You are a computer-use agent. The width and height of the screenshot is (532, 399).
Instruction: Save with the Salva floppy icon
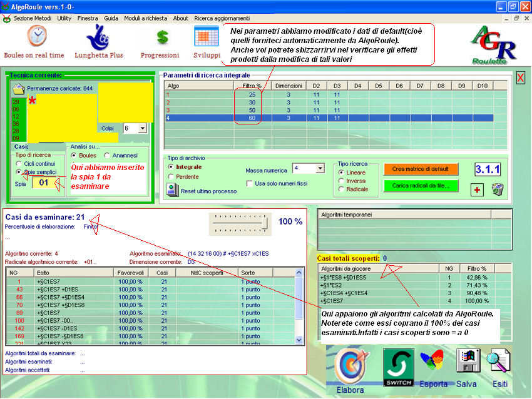468,361
